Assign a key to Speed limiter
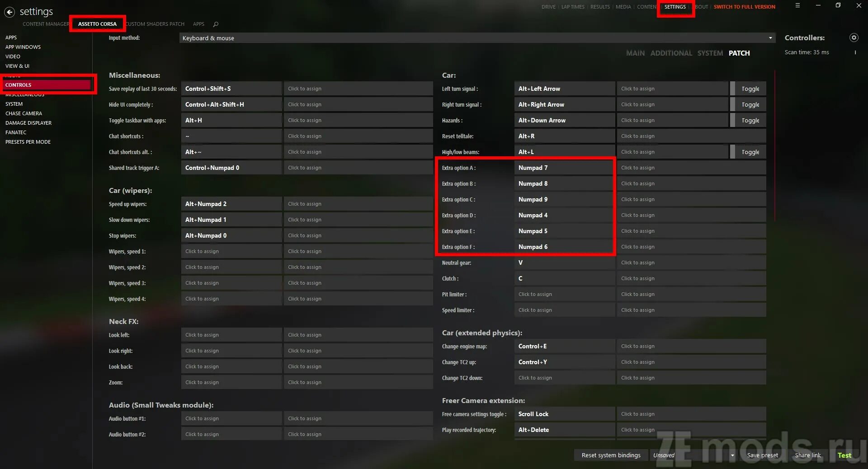Viewport: 868px width, 469px height. [x=565, y=310]
